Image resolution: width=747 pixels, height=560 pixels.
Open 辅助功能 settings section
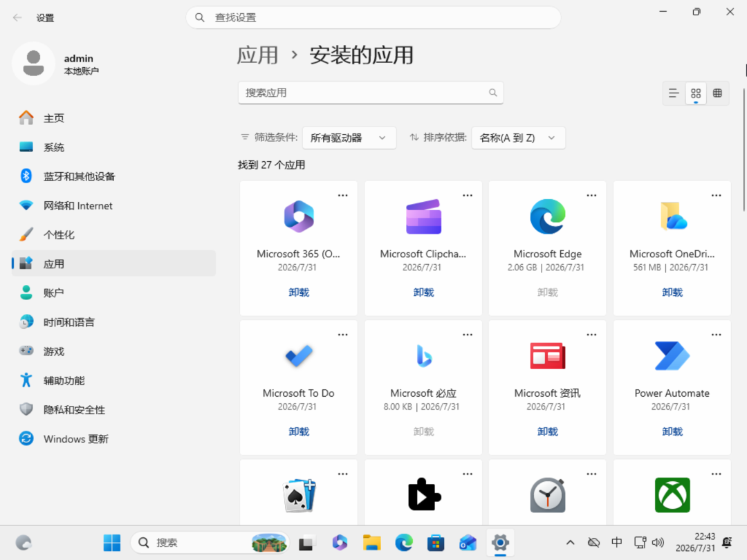coord(113,380)
